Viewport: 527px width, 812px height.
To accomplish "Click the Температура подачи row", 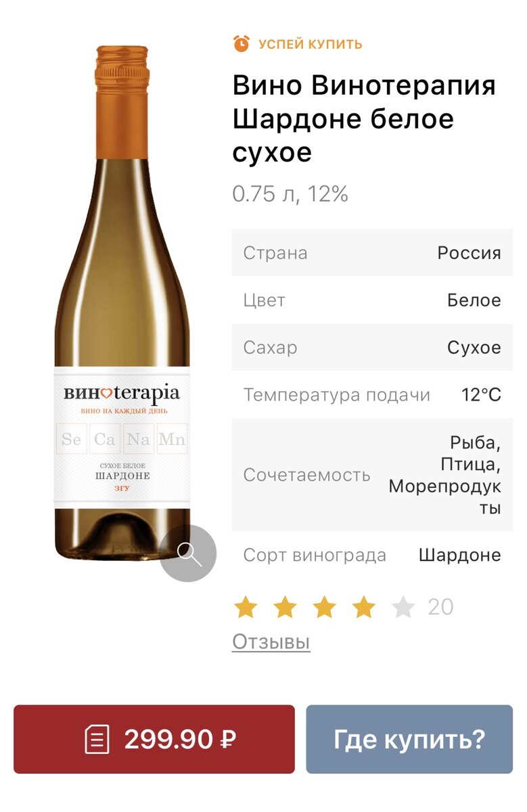I will (x=372, y=394).
